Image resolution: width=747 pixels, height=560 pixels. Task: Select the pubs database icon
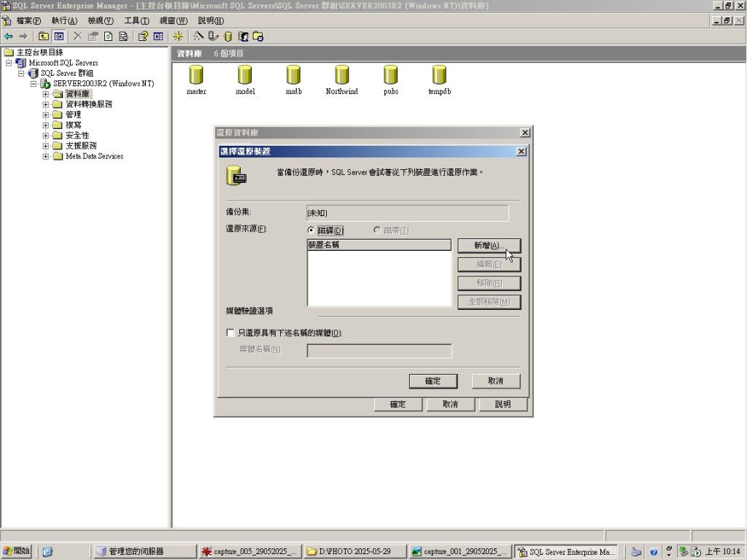tap(390, 75)
